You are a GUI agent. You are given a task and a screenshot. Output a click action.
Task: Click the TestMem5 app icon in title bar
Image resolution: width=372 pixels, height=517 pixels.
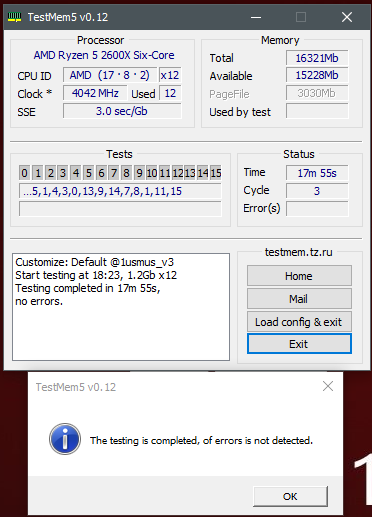tap(15, 17)
